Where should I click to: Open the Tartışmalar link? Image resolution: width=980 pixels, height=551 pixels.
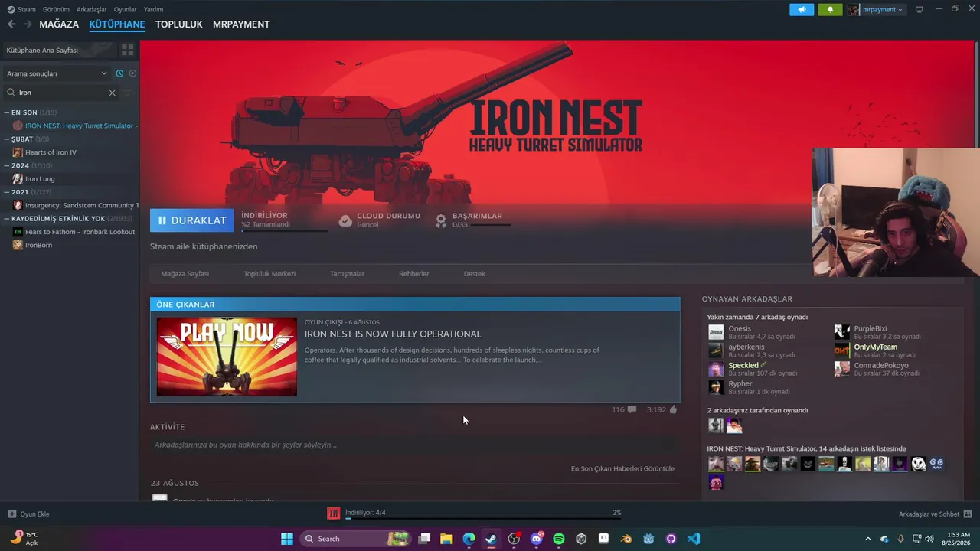pyautogui.click(x=347, y=273)
